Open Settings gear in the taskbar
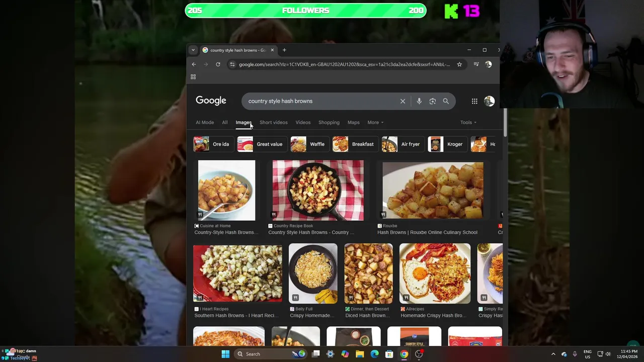The width and height of the screenshot is (644, 362). [330, 354]
